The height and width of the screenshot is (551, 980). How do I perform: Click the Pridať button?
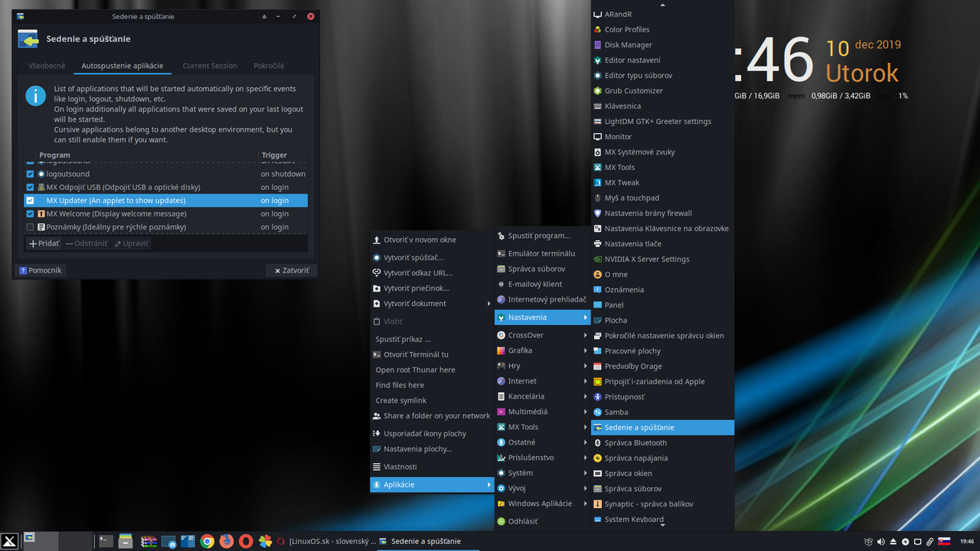[x=44, y=243]
